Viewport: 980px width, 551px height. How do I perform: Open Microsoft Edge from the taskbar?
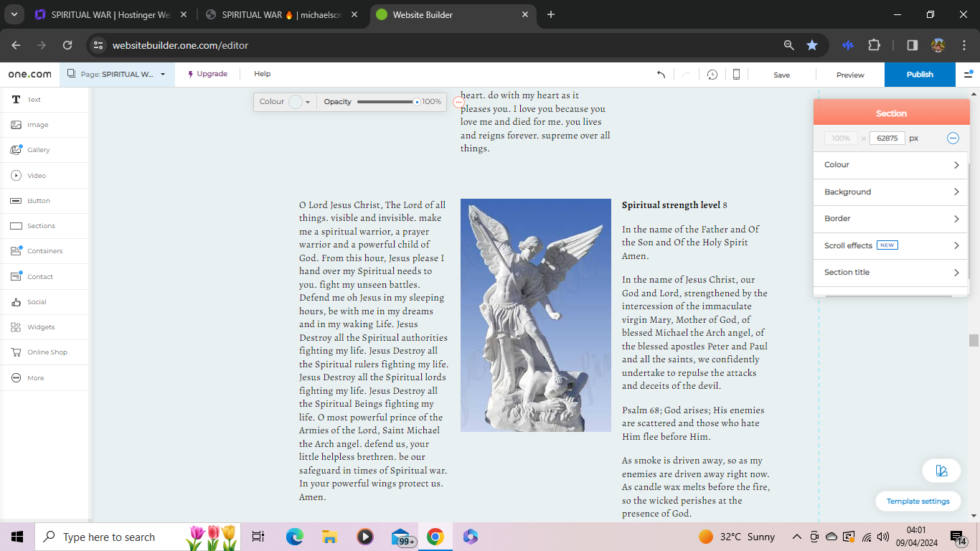coord(295,537)
